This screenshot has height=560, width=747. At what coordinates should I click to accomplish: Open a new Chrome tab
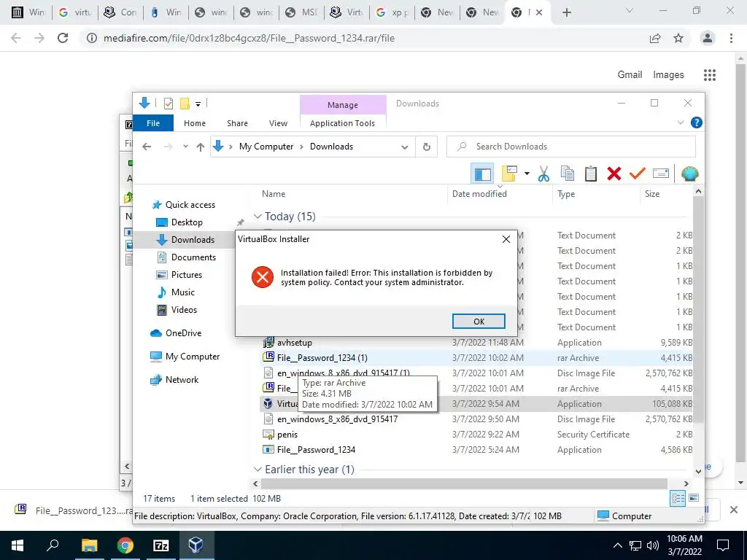(566, 12)
